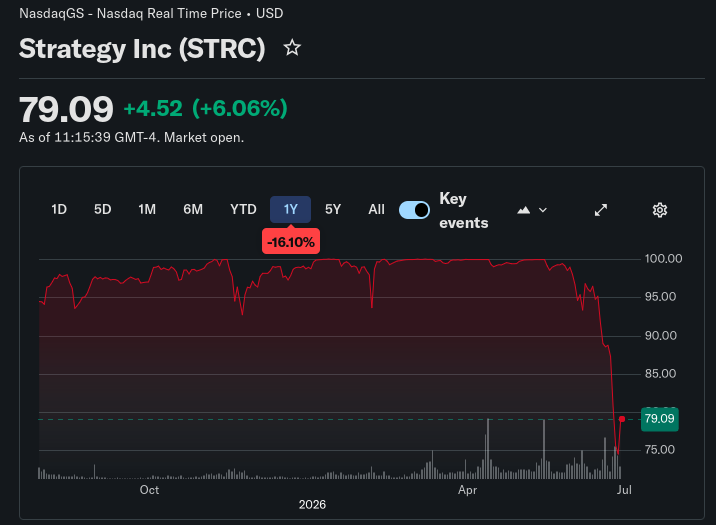
Task: Select the 1Y time range
Action: pos(290,210)
